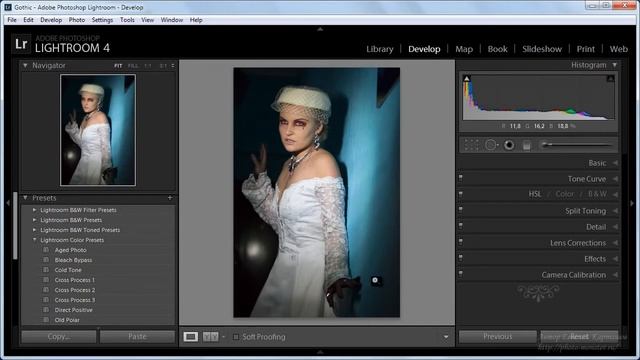Toggle shadow clipping indicator in Histogram
The width and height of the screenshot is (640, 360).
click(x=467, y=78)
